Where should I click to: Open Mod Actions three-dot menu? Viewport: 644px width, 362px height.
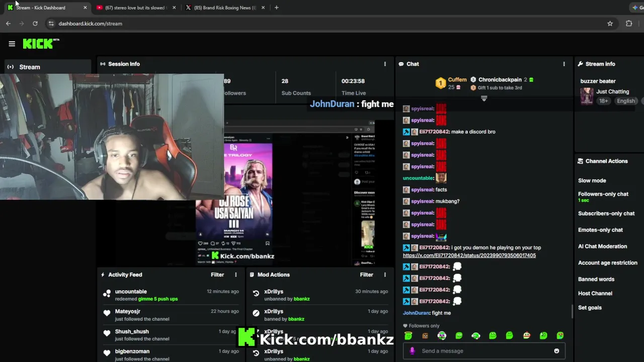click(x=385, y=275)
